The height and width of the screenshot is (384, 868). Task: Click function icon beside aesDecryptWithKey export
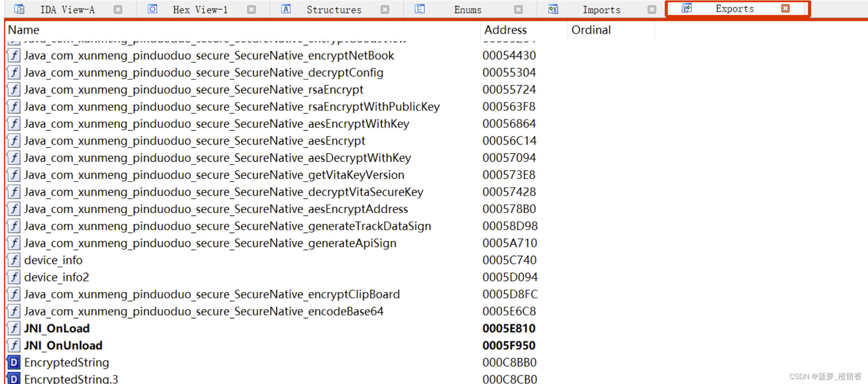pos(14,158)
